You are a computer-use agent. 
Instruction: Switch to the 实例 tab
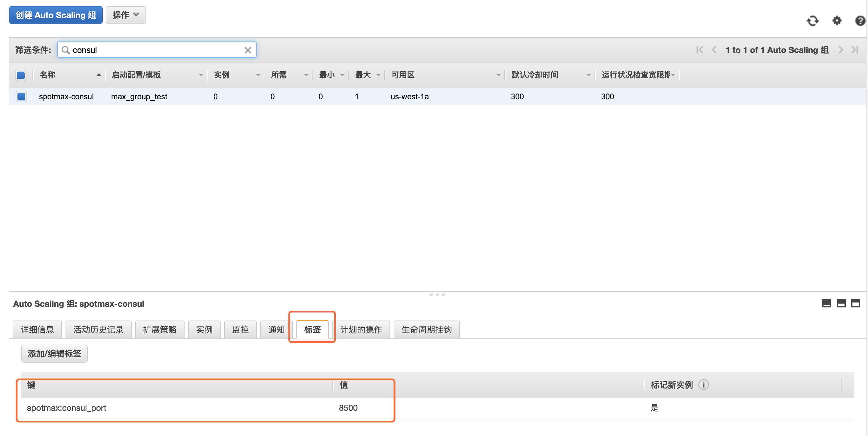point(204,330)
